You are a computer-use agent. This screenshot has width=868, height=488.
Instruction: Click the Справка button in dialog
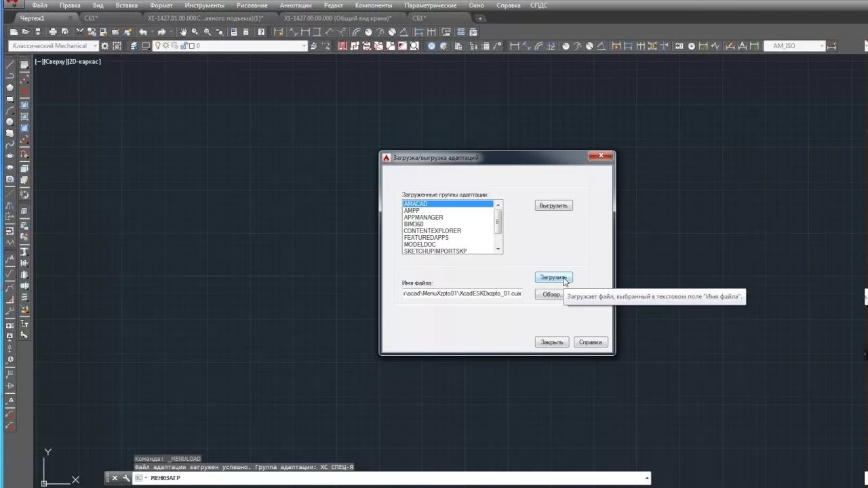point(591,342)
